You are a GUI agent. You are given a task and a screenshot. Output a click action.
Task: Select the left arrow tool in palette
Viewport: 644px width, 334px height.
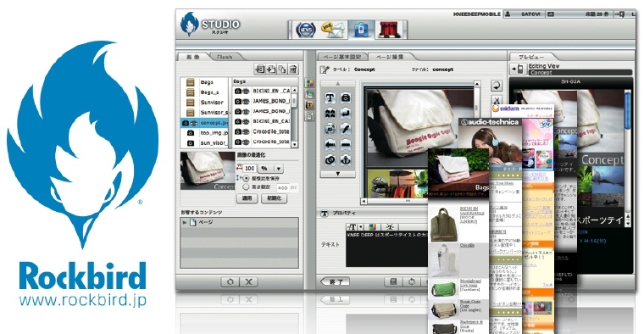coord(330,145)
